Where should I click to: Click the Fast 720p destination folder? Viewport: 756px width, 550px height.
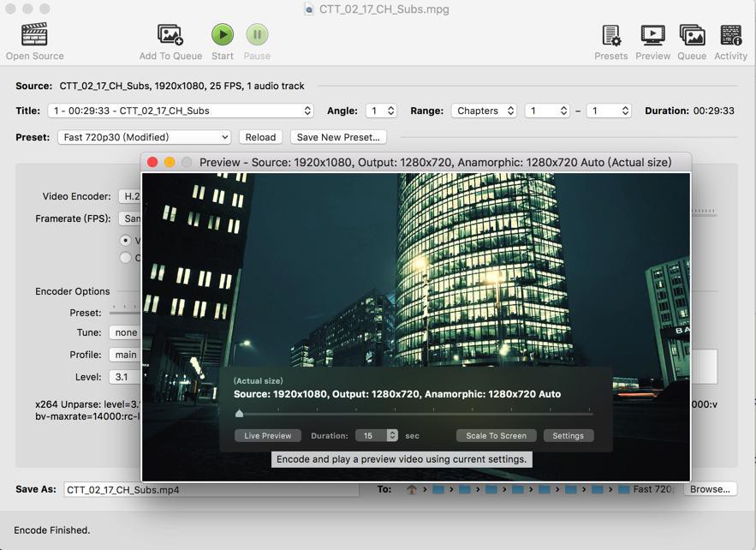[x=647, y=489]
